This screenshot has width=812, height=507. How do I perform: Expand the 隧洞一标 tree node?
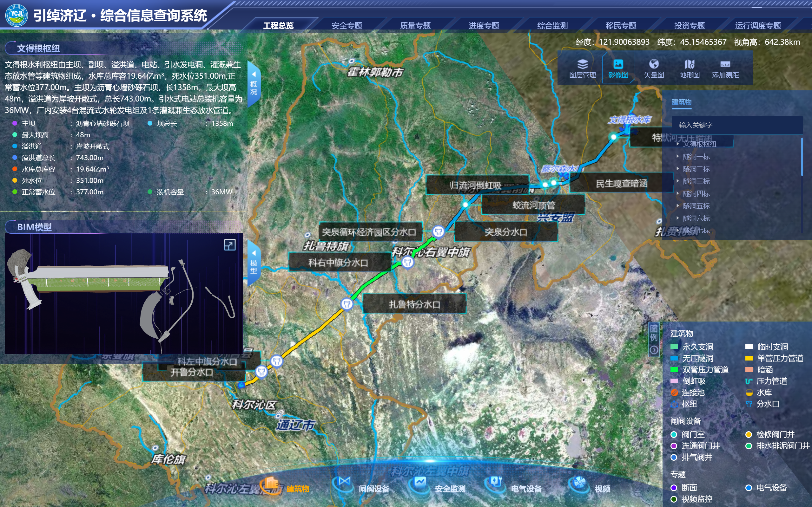(678, 157)
